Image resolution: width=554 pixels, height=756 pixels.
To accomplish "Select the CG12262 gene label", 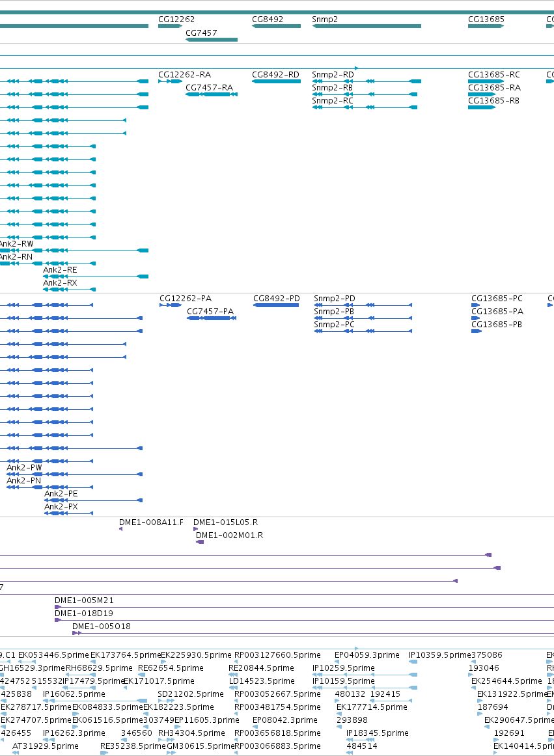I will coord(176,20).
